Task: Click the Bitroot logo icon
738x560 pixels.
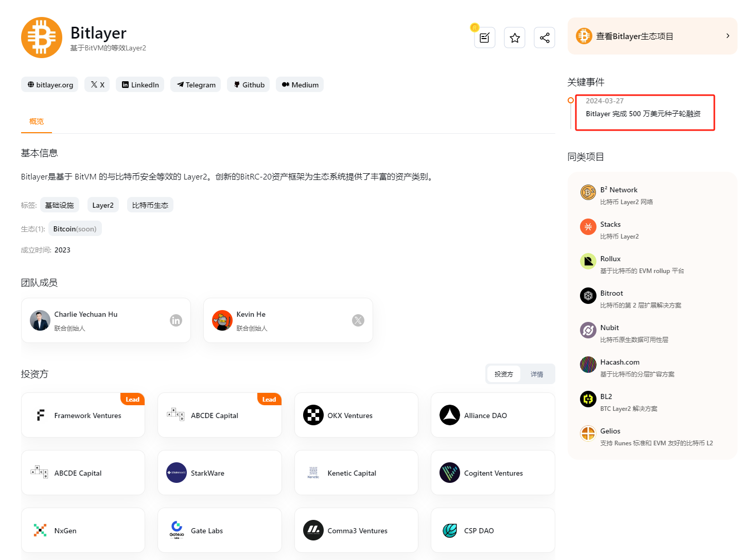Action: tap(588, 296)
